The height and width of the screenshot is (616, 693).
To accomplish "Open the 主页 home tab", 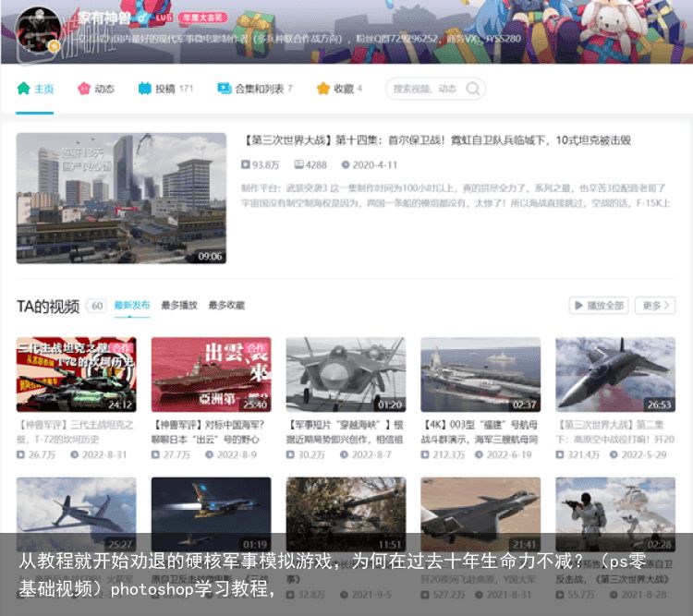I will coord(35,89).
